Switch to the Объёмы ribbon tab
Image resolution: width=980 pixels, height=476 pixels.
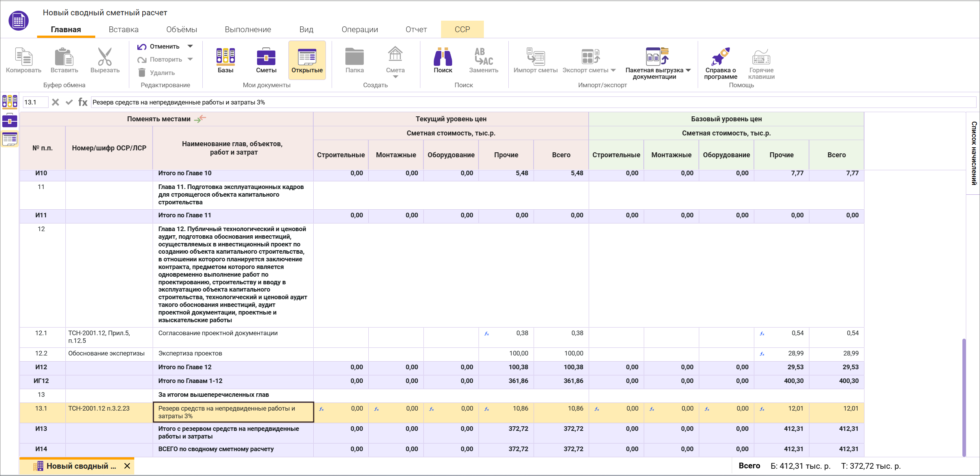[x=181, y=29]
